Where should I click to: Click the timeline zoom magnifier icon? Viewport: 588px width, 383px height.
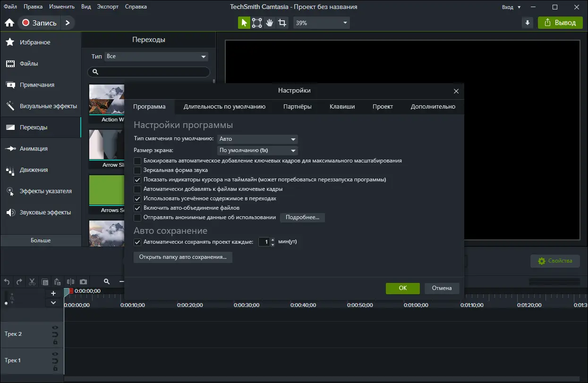107,281
